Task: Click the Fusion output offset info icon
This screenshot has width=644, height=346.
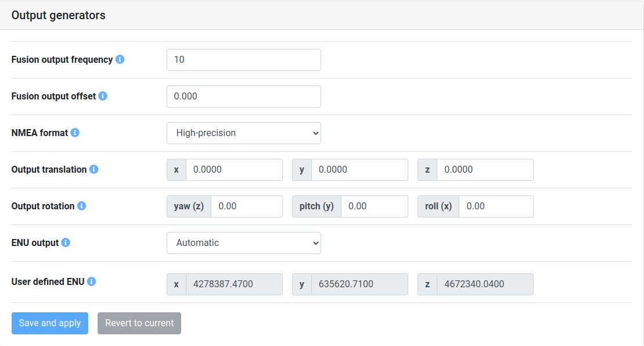Action: [103, 96]
